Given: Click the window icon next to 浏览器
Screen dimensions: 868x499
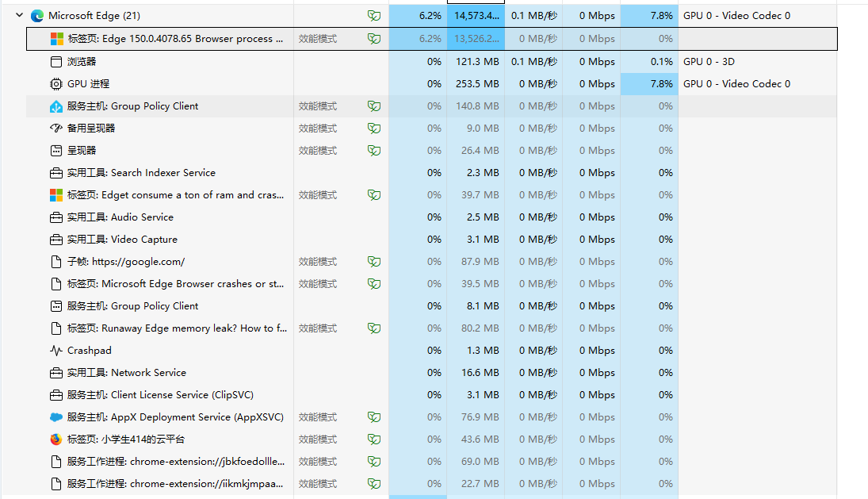Looking at the screenshot, I should (x=56, y=61).
